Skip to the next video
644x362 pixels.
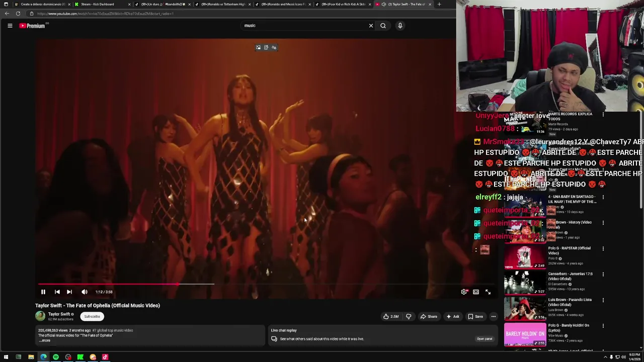[69, 292]
